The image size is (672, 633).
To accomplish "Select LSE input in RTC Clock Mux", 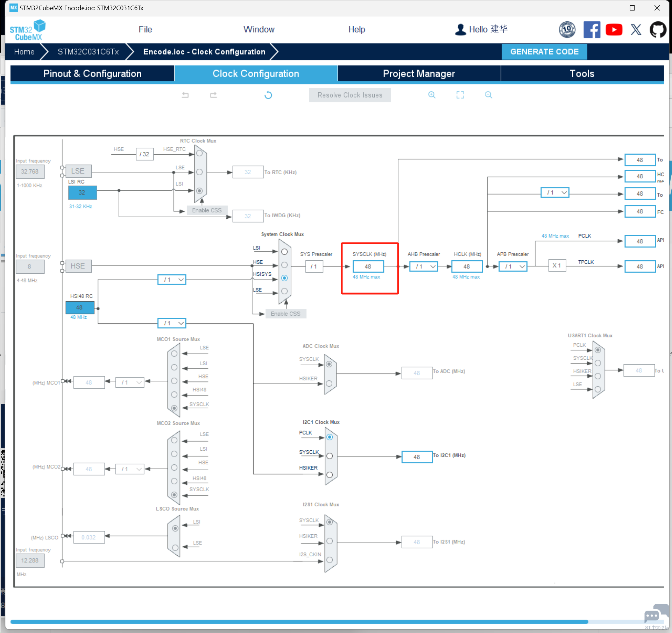I will [x=199, y=172].
